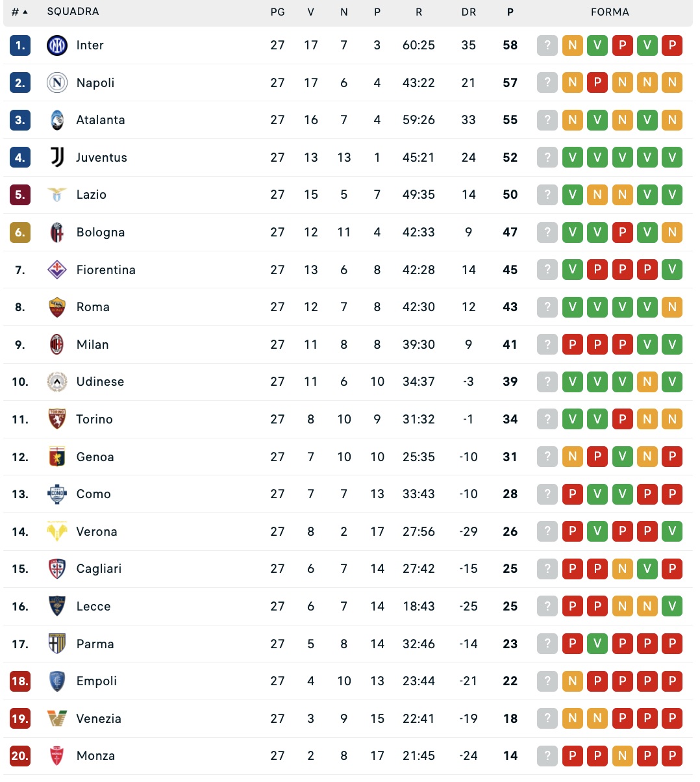
Task: Sort standings by DR column header
Action: (469, 12)
